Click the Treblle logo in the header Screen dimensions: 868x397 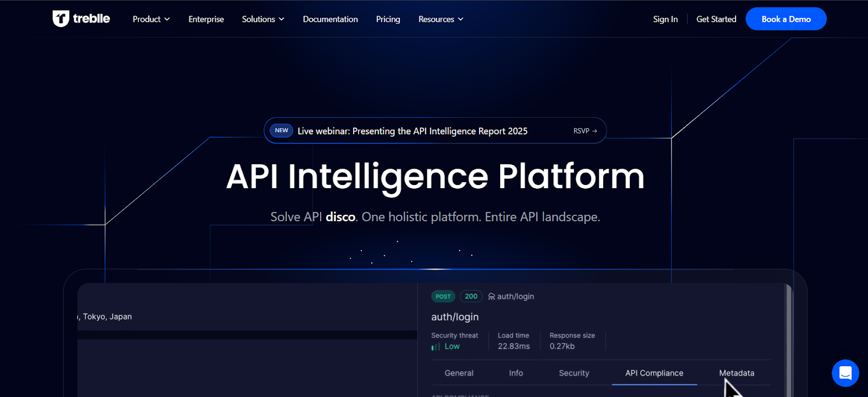pyautogui.click(x=81, y=19)
